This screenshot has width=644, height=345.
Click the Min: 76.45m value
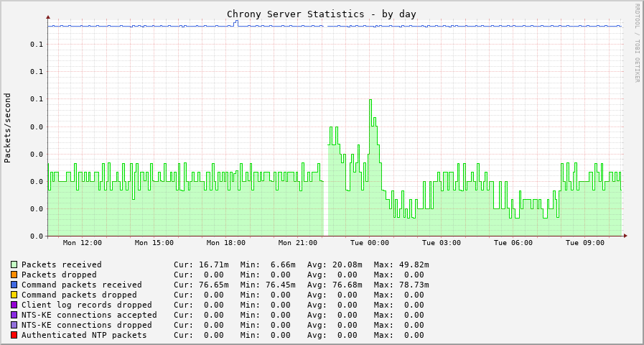[268, 285]
